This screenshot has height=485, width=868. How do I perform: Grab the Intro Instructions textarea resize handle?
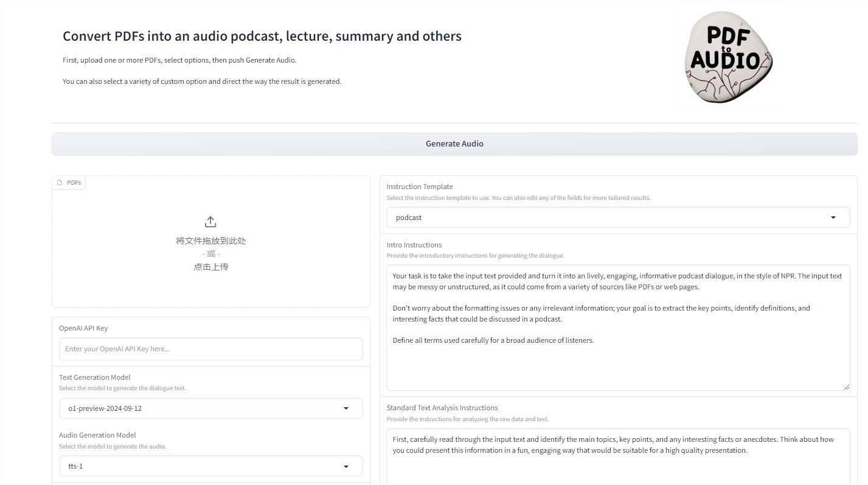click(845, 387)
